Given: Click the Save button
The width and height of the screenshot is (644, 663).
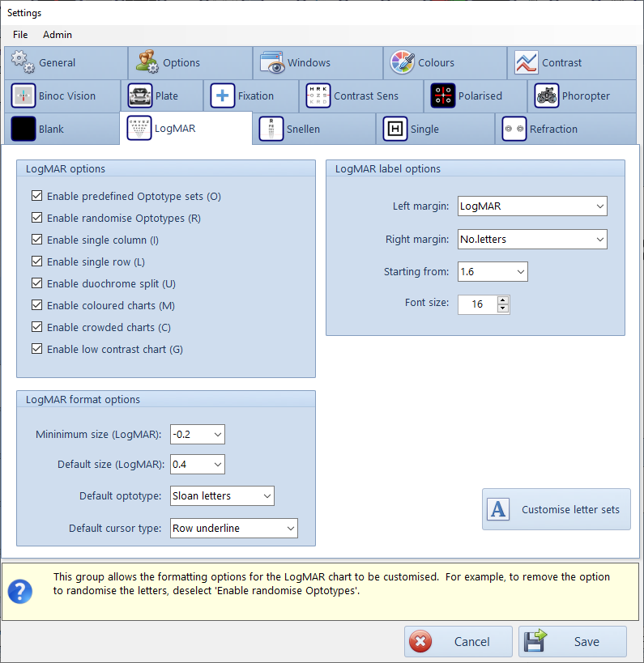Looking at the screenshot, I should tap(573, 641).
